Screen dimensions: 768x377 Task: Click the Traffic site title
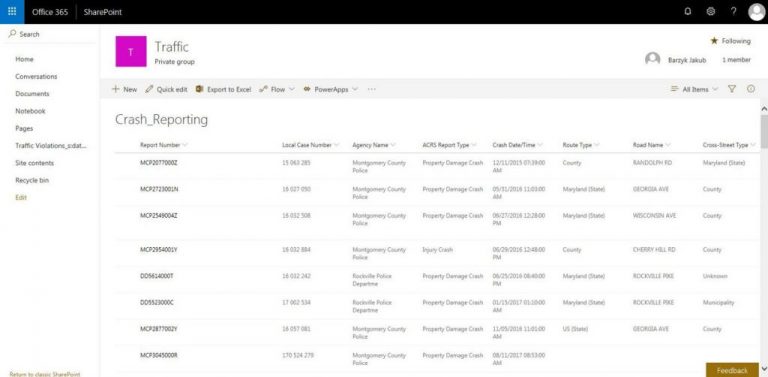(171, 47)
